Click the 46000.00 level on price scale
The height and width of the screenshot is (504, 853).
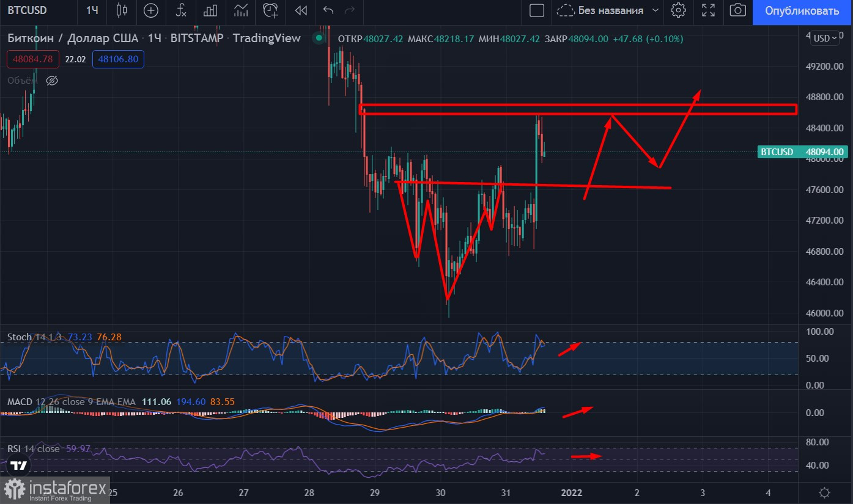tap(824, 313)
